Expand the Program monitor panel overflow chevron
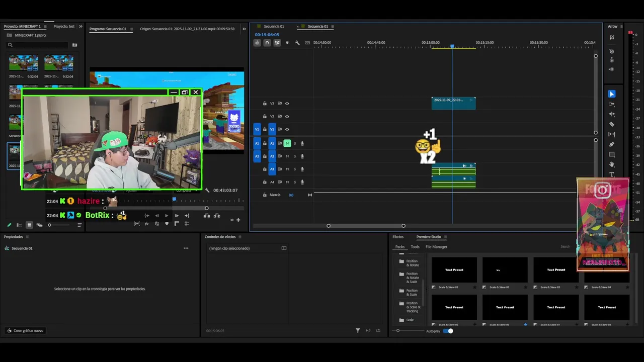This screenshot has height=362, width=644. click(244, 29)
